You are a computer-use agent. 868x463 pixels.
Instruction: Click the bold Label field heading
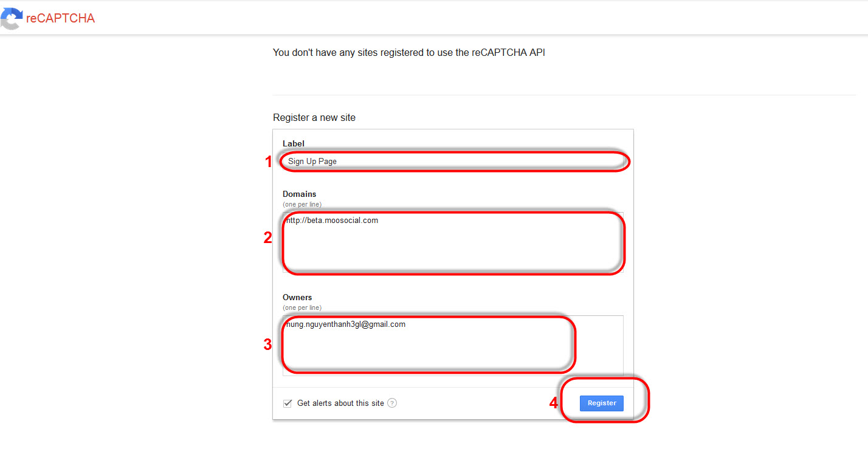pos(294,143)
